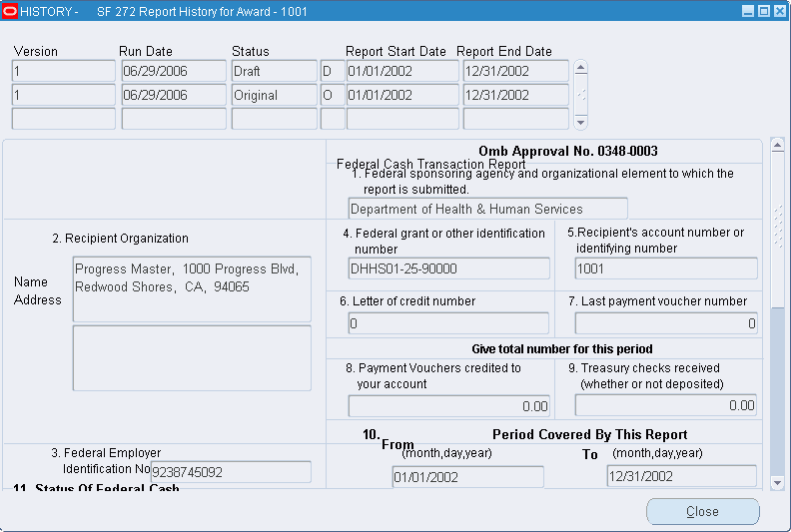791x532 pixels.
Task: Click recipient's account number field 1001
Action: pyautogui.click(x=666, y=268)
